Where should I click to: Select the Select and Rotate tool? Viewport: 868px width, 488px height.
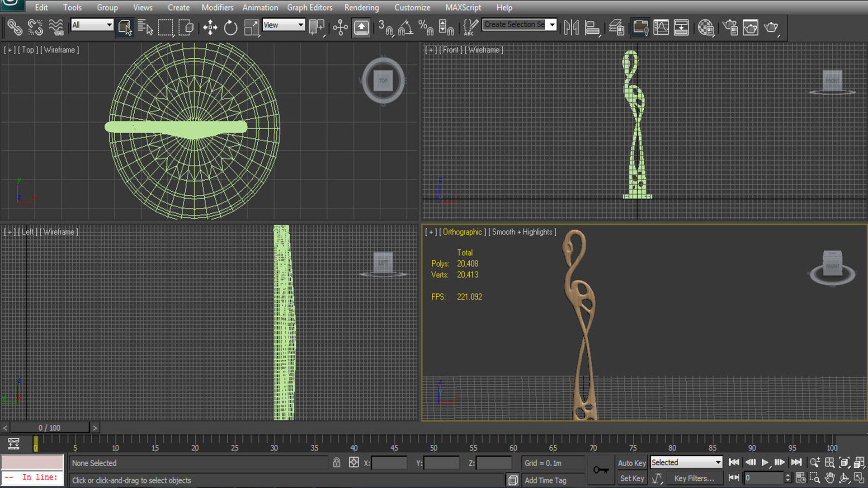coord(231,27)
